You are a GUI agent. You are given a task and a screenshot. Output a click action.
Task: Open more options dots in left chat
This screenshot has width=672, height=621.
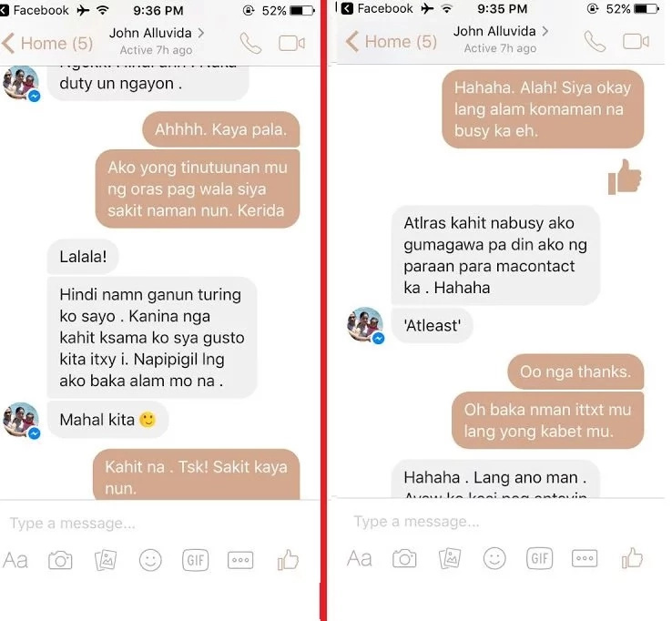point(240,560)
